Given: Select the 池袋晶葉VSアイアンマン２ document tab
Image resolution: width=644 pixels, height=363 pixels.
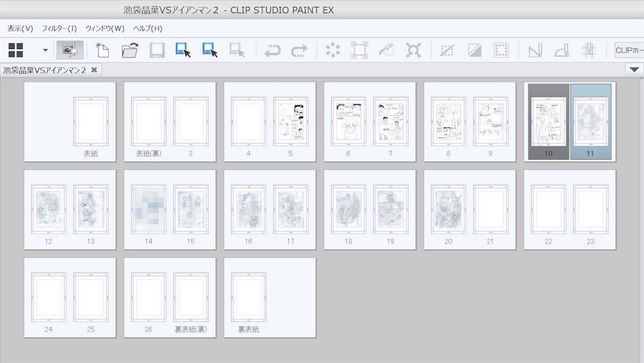Looking at the screenshot, I should coord(45,70).
